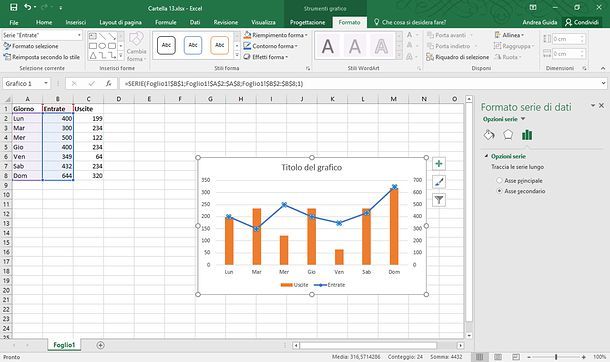The height and width of the screenshot is (362, 610).
Task: Switch to Page Break Preview icon
Action: pyautogui.click(x=516, y=357)
